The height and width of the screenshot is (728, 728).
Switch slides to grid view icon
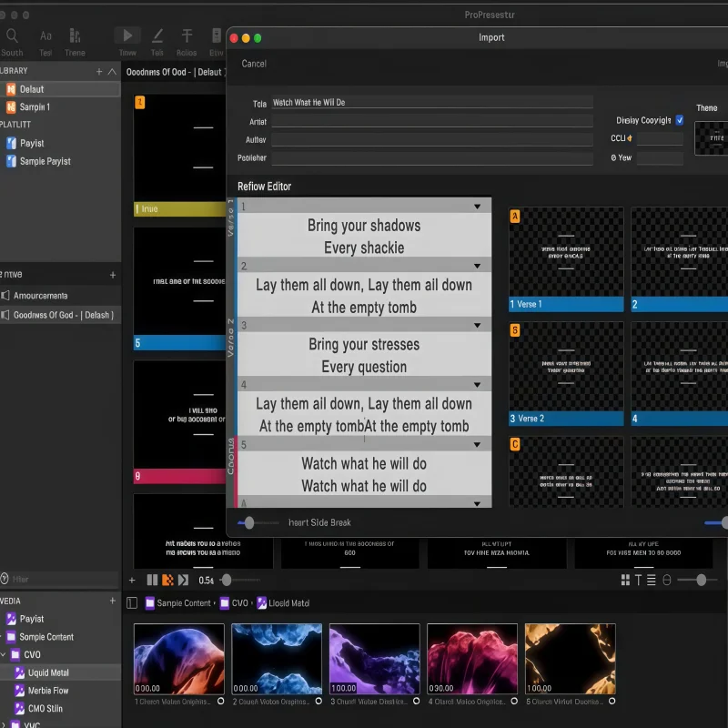(x=625, y=580)
